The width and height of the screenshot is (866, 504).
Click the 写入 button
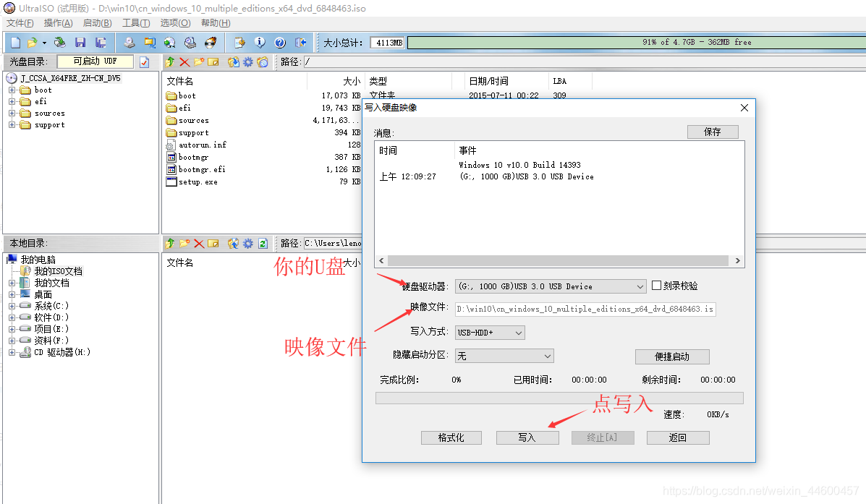527,437
